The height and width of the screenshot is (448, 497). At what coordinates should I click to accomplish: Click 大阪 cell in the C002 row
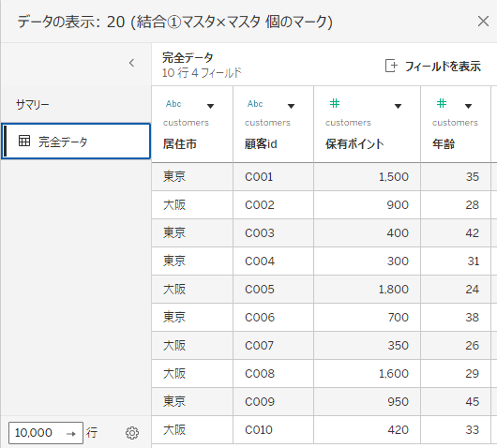click(192, 205)
